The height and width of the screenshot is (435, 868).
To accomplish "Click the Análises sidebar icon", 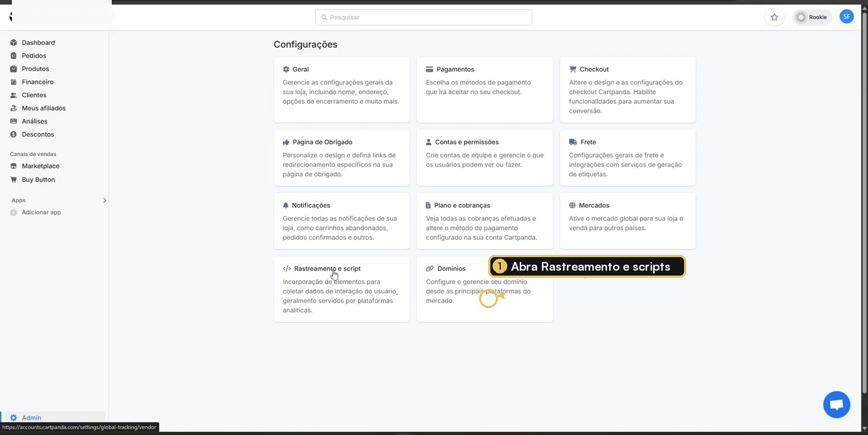I will click(14, 121).
